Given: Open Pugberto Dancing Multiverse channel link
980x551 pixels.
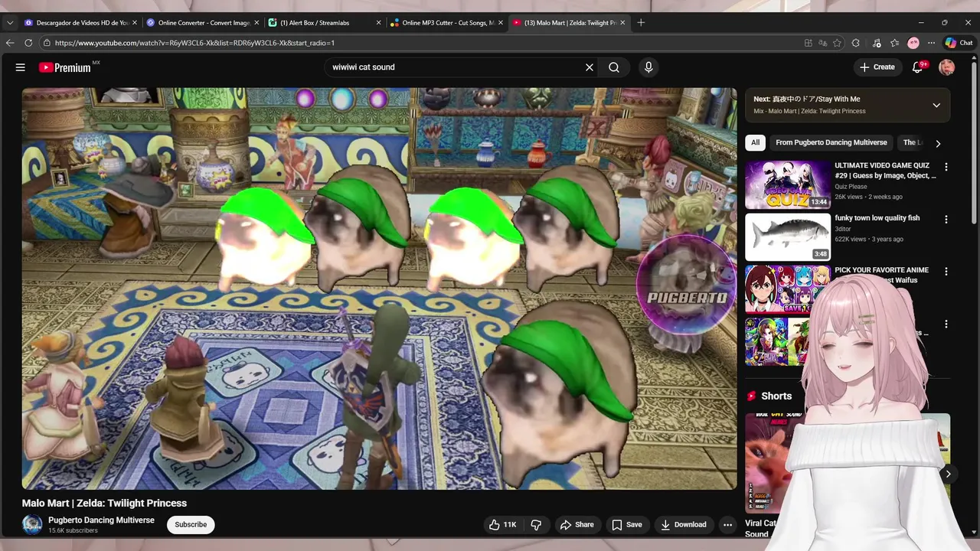Looking at the screenshot, I should [101, 520].
